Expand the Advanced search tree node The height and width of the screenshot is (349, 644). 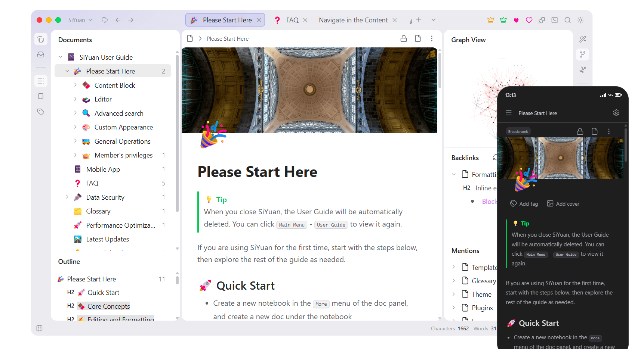click(x=76, y=113)
